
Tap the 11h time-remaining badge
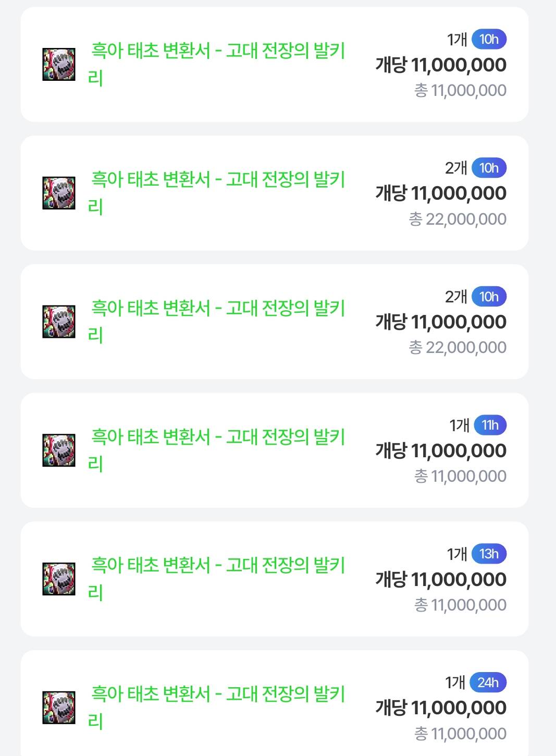[490, 425]
